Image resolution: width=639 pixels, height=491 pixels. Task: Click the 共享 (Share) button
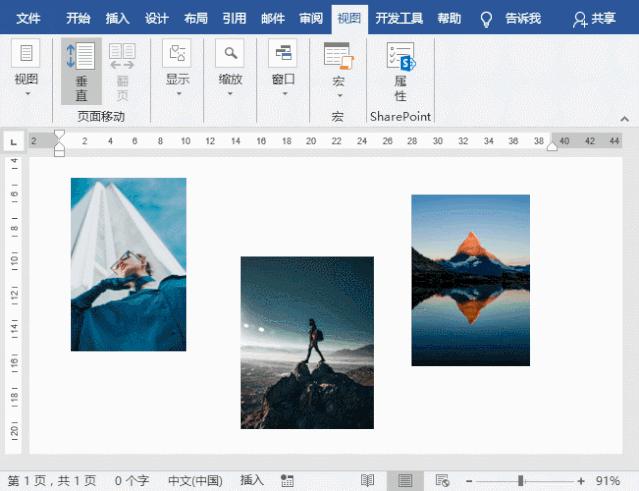(x=594, y=19)
